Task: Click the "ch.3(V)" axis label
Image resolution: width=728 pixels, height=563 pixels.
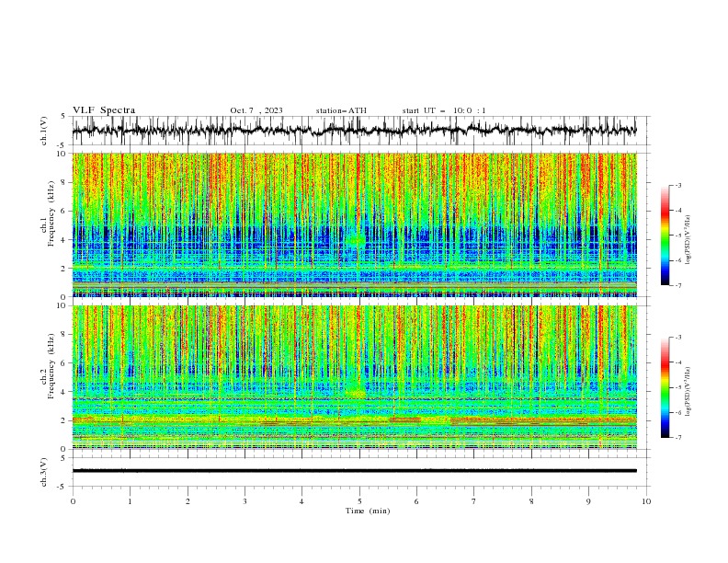Action: pos(44,472)
